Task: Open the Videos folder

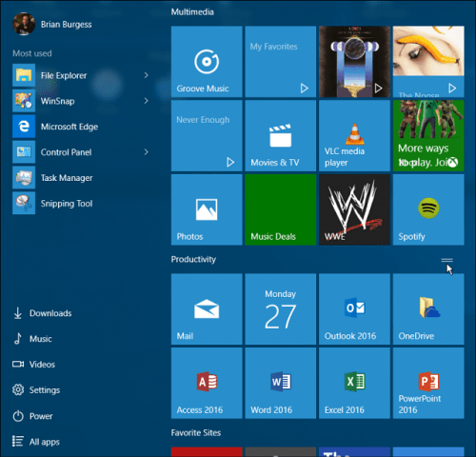Action: (33, 365)
